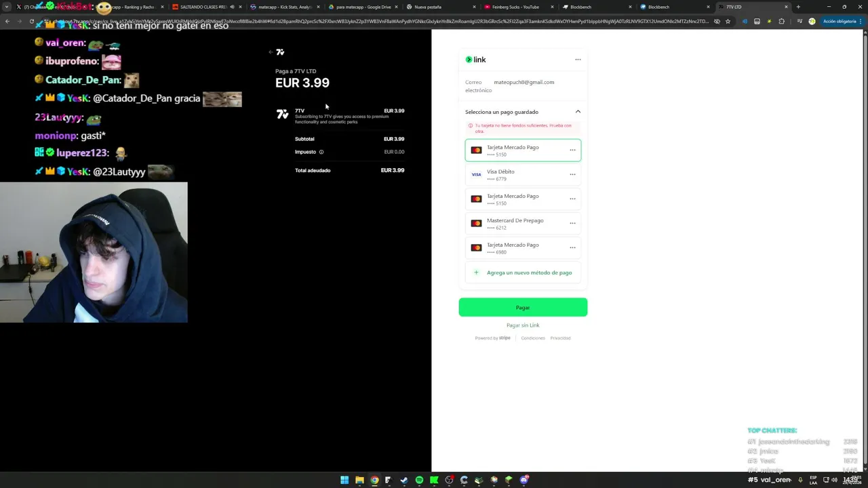Open the tax info tooltip icon
The height and width of the screenshot is (488, 868).
point(321,152)
